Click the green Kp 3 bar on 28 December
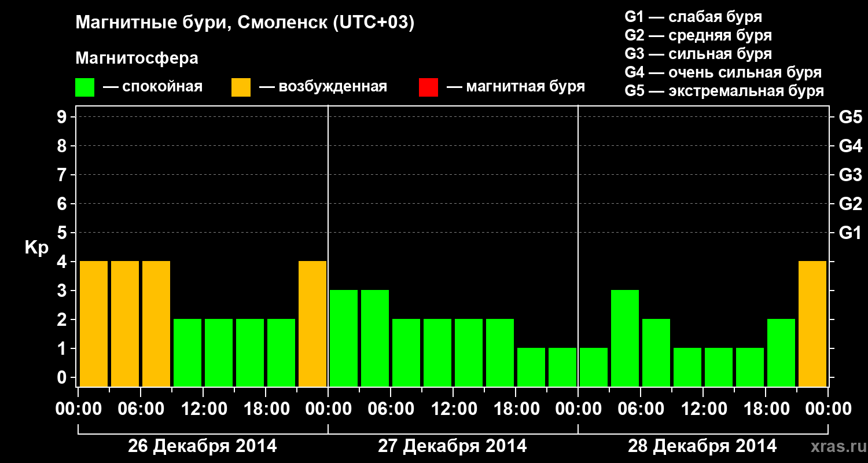The height and width of the screenshot is (463, 868). [625, 338]
